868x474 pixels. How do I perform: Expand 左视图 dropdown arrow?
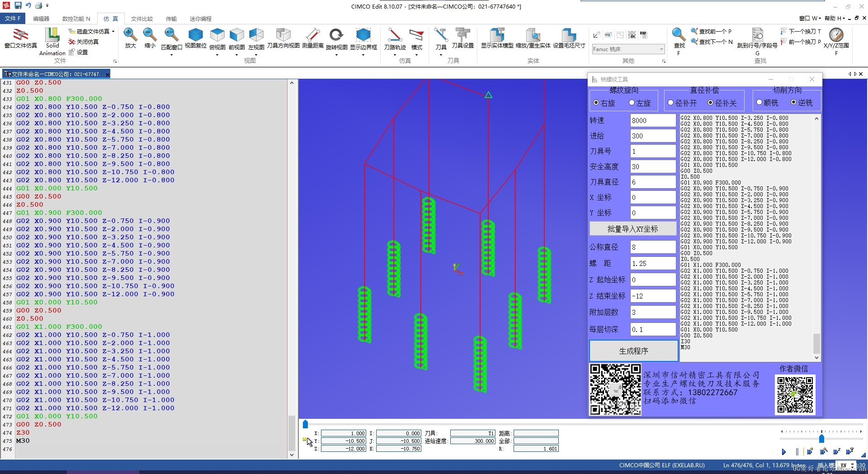(x=256, y=55)
